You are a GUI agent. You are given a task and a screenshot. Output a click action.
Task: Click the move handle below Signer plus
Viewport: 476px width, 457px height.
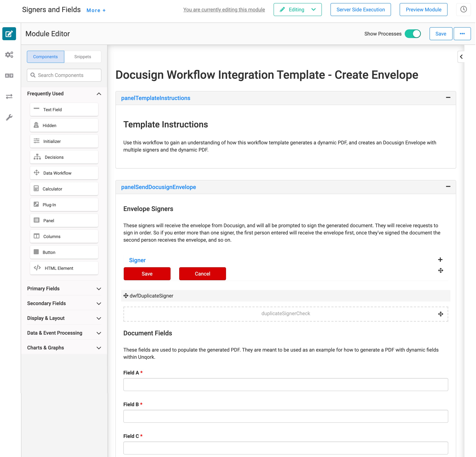click(x=441, y=270)
